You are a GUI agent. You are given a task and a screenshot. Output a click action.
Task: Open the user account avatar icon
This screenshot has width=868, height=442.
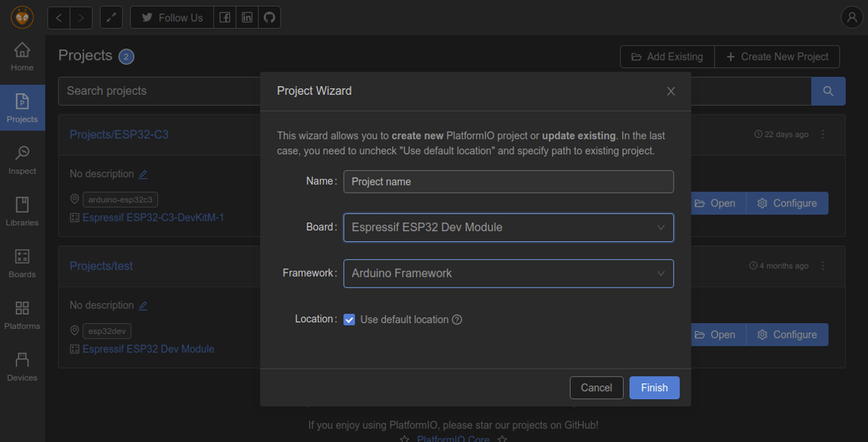tap(851, 17)
